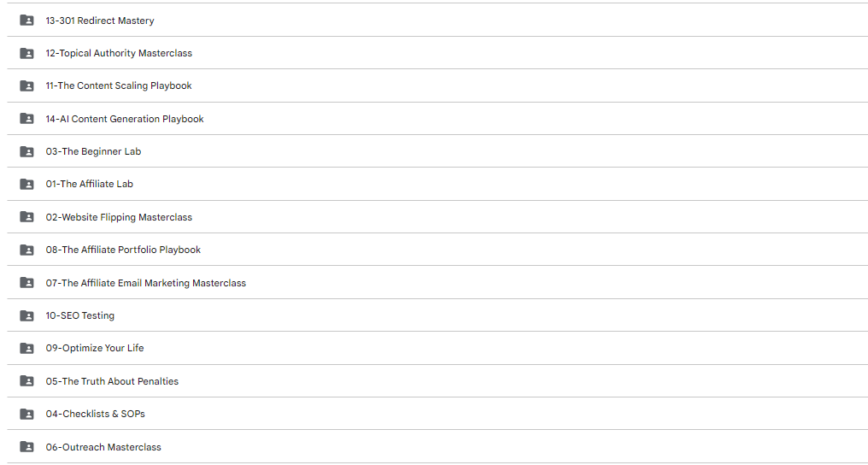The image size is (868, 465).
Task: Select the 02-Website Flipping Masterclass name
Action: coord(119,217)
